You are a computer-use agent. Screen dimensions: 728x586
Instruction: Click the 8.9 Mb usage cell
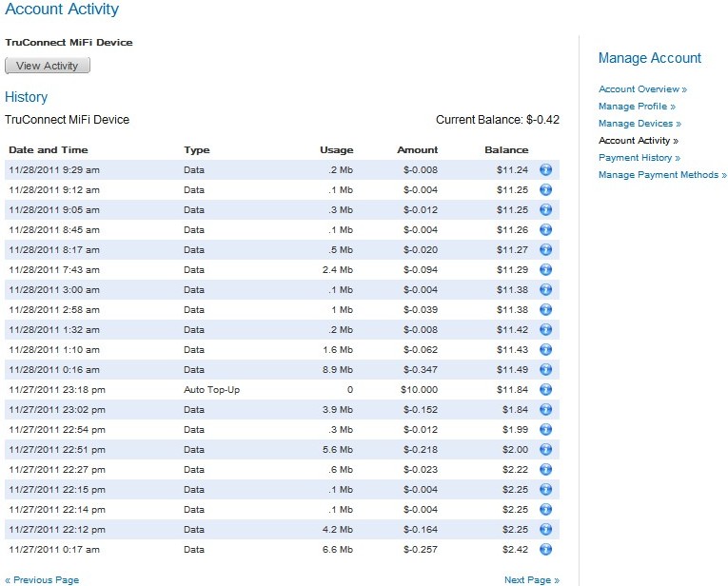(x=338, y=370)
